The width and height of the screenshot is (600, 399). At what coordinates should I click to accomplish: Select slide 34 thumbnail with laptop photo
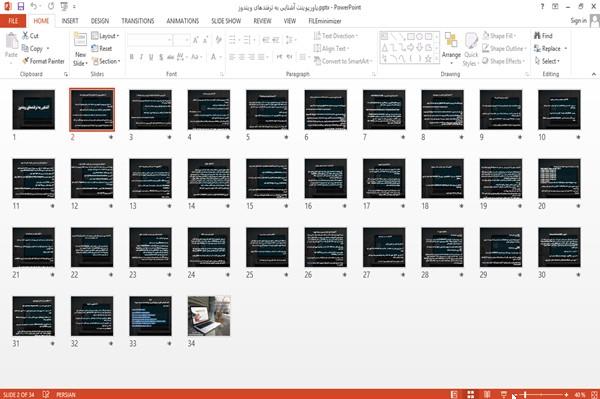pos(209,316)
